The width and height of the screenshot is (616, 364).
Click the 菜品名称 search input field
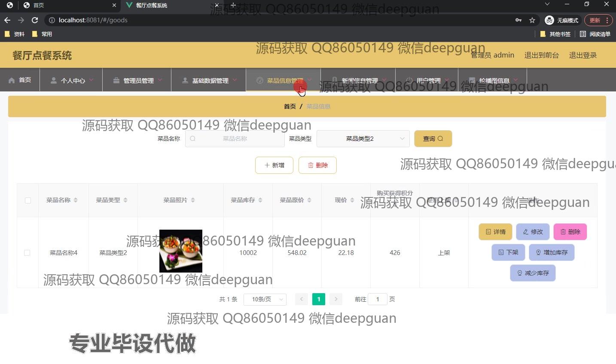click(x=235, y=139)
